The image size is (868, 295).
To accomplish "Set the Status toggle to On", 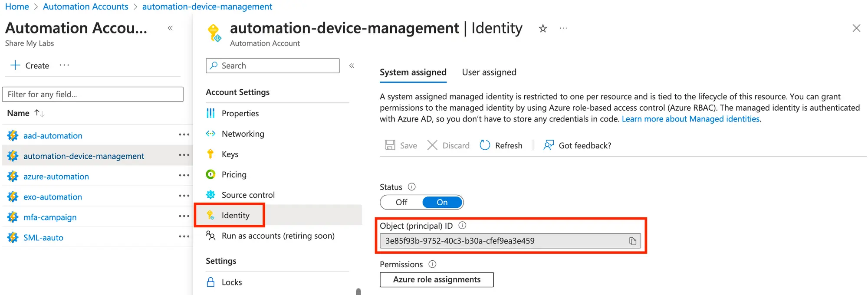I will 442,202.
